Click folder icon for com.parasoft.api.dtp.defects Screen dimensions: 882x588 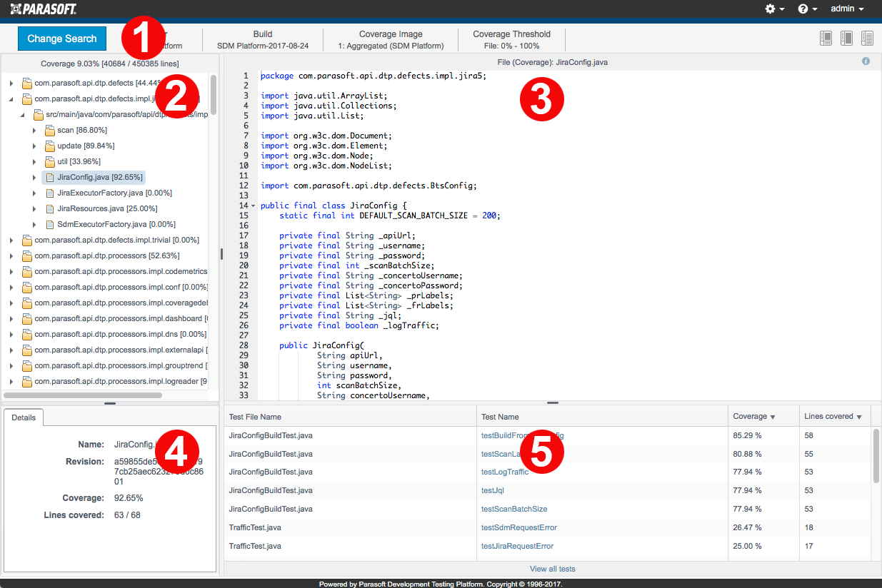[27, 83]
